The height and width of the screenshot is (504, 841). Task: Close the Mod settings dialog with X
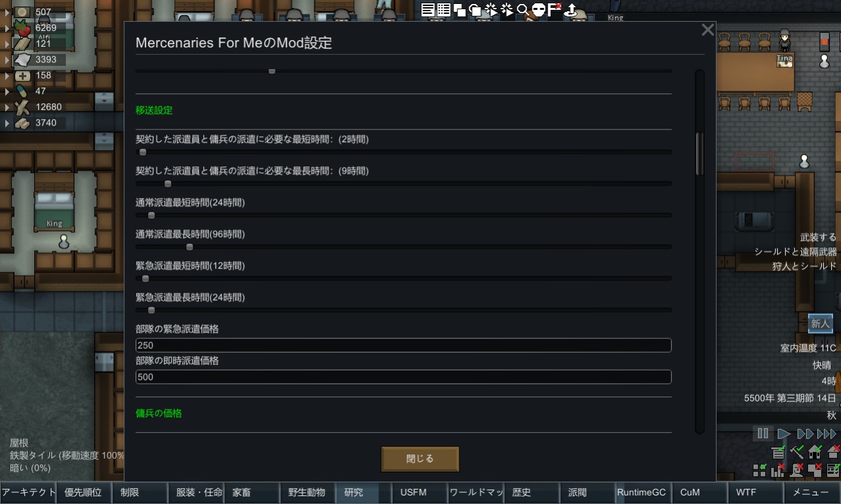pos(707,30)
